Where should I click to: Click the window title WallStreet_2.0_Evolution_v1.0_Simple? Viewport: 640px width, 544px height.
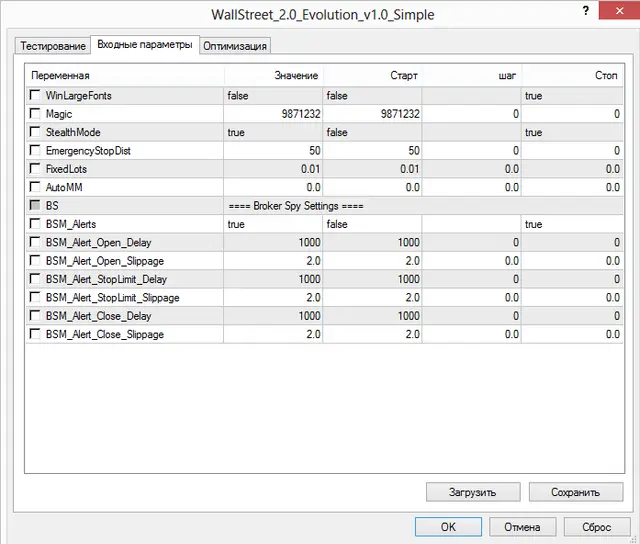[322, 15]
